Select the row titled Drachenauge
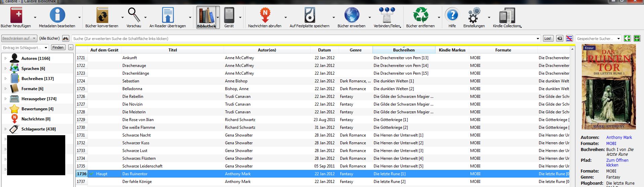The width and height of the screenshot is (644, 187). 323,65
